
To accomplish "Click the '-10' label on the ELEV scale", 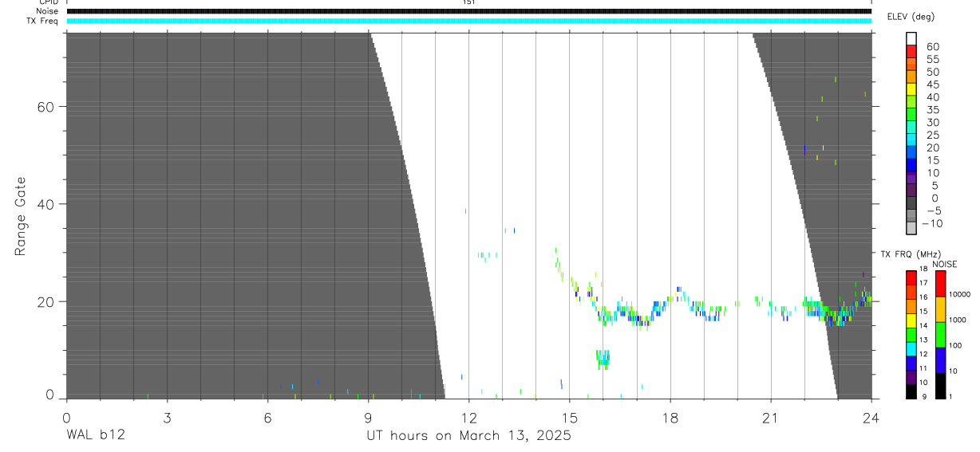I will (x=932, y=223).
